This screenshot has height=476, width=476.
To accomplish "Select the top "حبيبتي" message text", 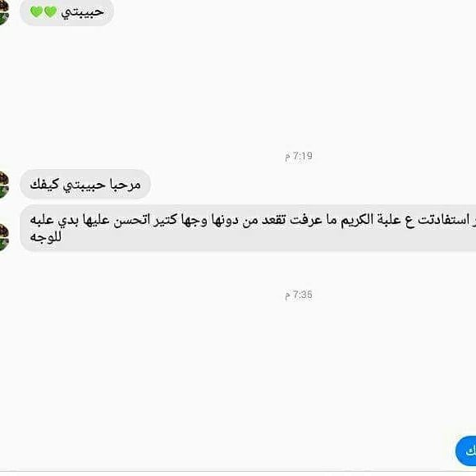I will click(83, 12).
